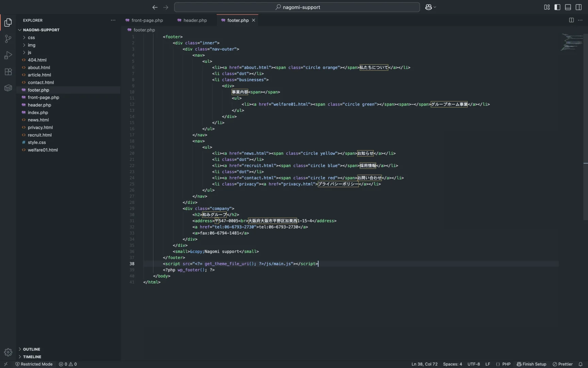Viewport: 588px width, 368px height.
Task: Expand the OUTLINE section
Action: pyautogui.click(x=32, y=349)
